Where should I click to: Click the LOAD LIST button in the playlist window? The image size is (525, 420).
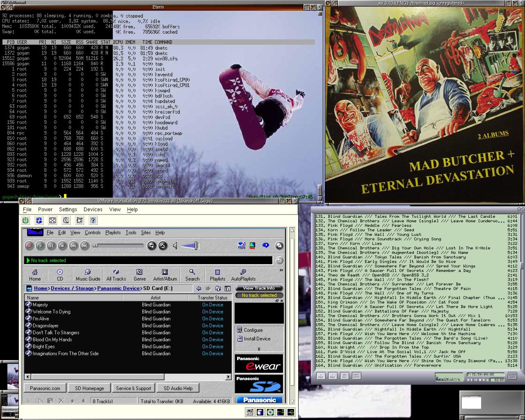[x=512, y=376]
